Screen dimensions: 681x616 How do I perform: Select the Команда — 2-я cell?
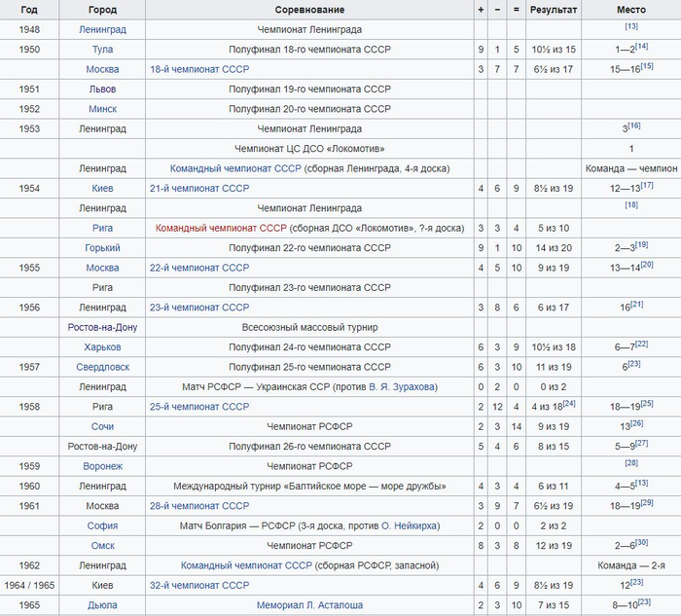631,565
